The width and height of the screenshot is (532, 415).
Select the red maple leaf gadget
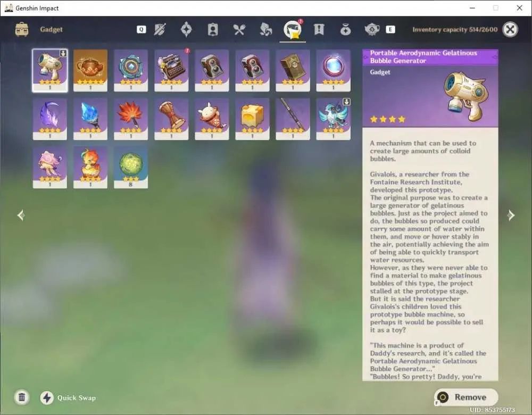(131, 119)
